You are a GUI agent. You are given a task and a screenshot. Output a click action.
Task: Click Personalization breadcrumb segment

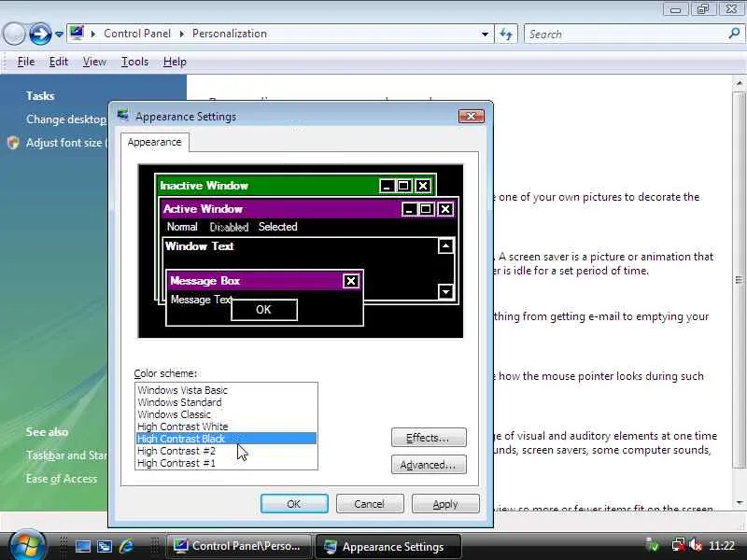(x=229, y=34)
